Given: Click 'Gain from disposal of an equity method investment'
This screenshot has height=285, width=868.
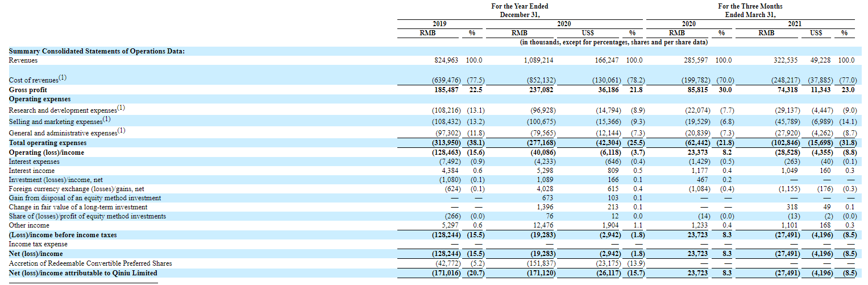Looking at the screenshot, I should pyautogui.click(x=85, y=198).
